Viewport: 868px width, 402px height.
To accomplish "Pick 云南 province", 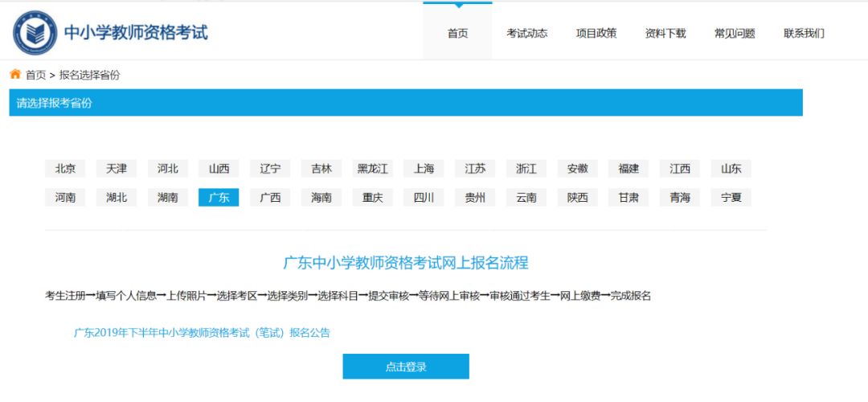I will (x=526, y=198).
